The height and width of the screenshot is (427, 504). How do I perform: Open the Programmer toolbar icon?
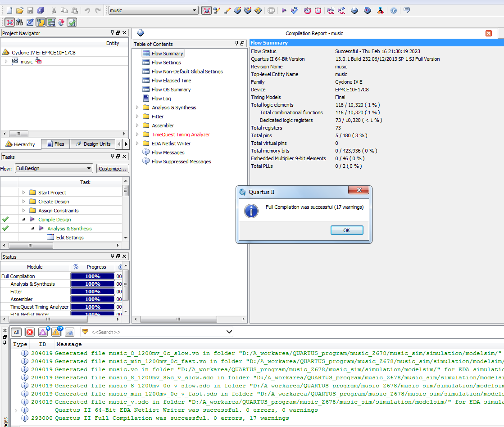[354, 10]
